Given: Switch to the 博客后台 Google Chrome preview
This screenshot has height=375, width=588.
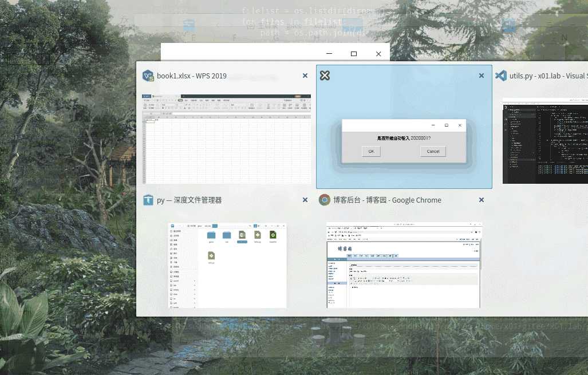Looking at the screenshot, I should coord(404,265).
